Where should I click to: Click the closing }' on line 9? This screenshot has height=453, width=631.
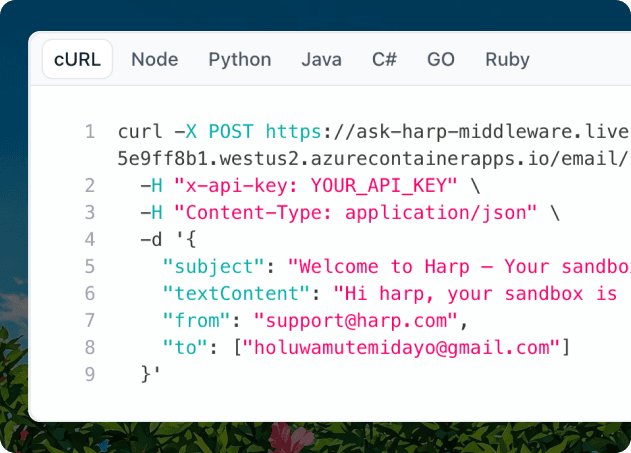[151, 374]
